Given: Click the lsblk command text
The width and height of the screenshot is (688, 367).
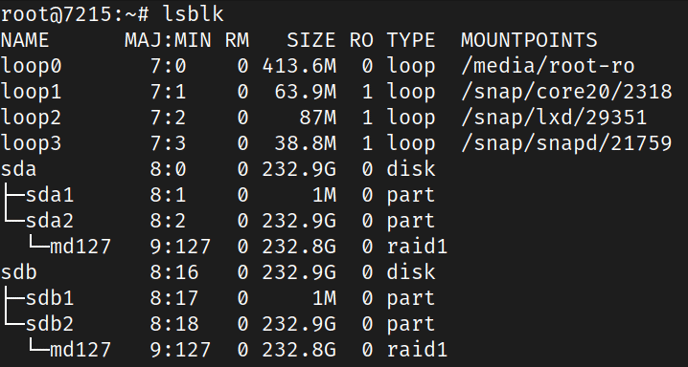Looking at the screenshot, I should tap(193, 14).
